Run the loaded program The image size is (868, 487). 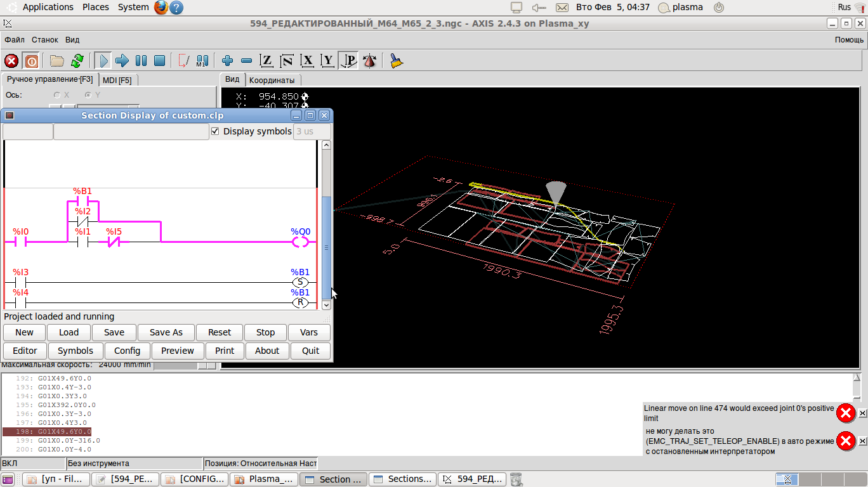[103, 61]
